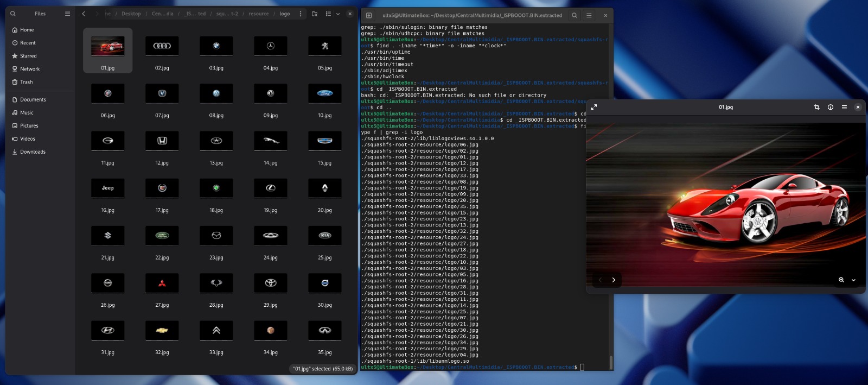
Task: Select the 14.jpg Jaguar logo thumbnail
Action: tap(270, 141)
